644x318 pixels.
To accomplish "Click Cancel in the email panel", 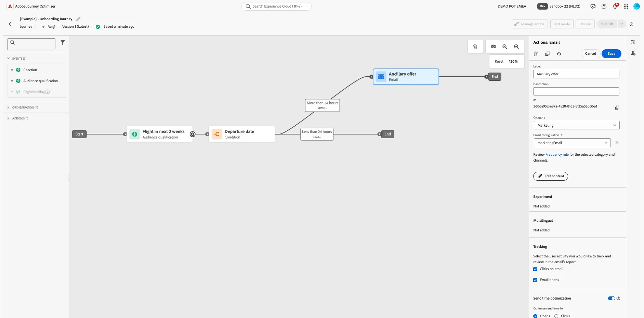I will [590, 53].
